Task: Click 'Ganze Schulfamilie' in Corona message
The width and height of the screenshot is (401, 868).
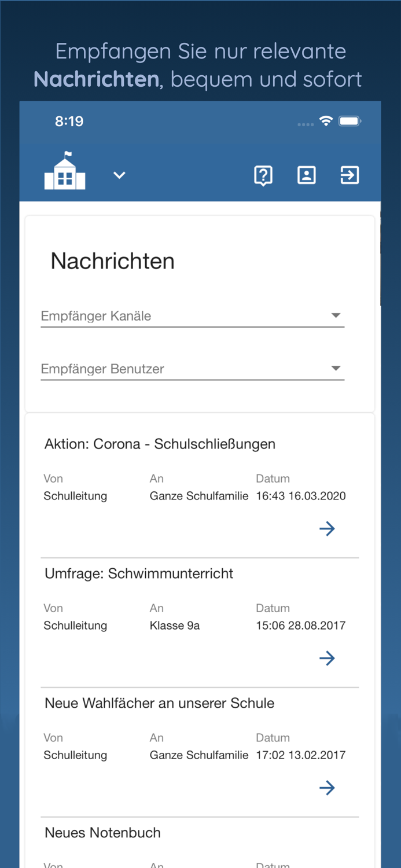Action: pos(199,496)
